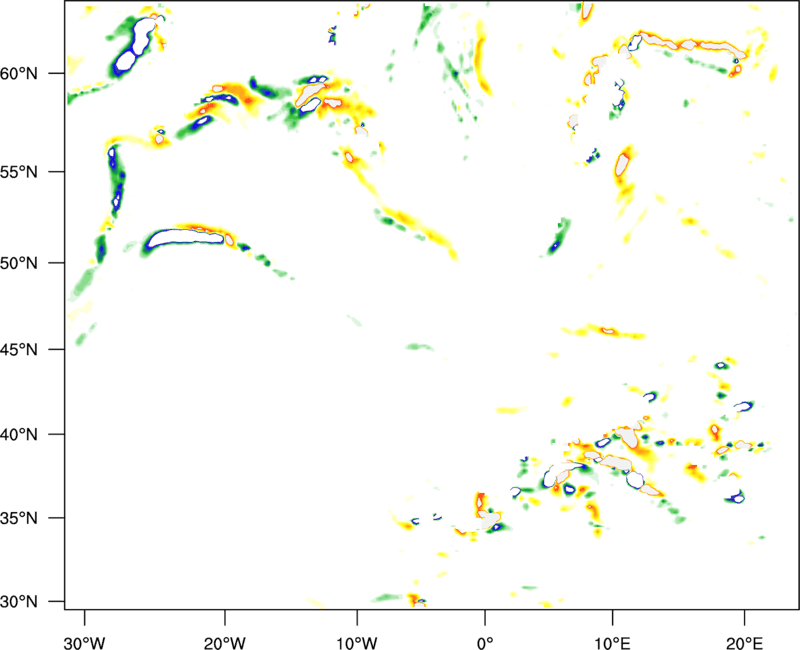The width and height of the screenshot is (800, 650).
Task: Click the 30°N latitude label
Action: click(x=19, y=602)
